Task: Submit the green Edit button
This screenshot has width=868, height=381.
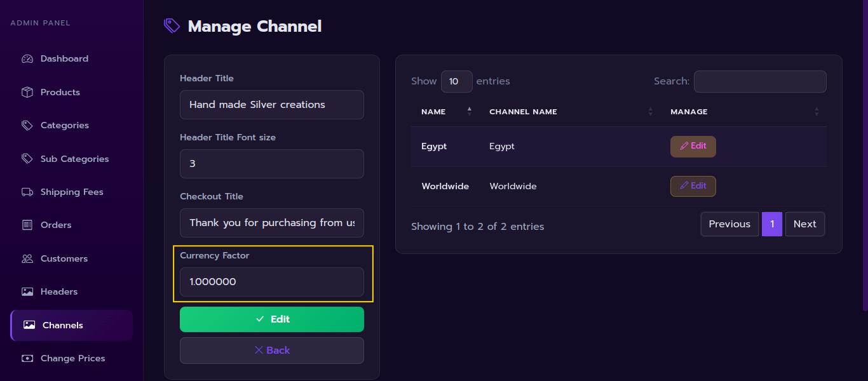Action: pyautogui.click(x=272, y=319)
